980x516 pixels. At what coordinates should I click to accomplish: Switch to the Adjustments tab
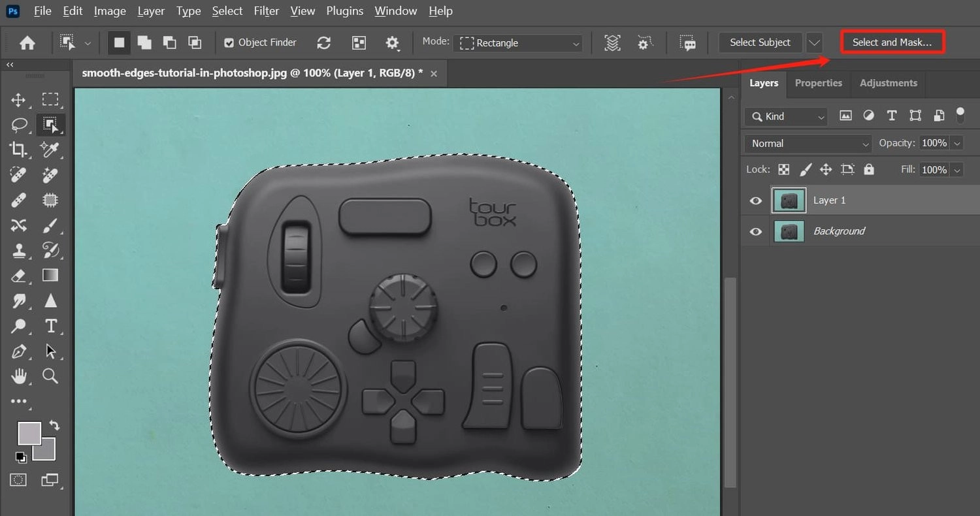coord(889,83)
